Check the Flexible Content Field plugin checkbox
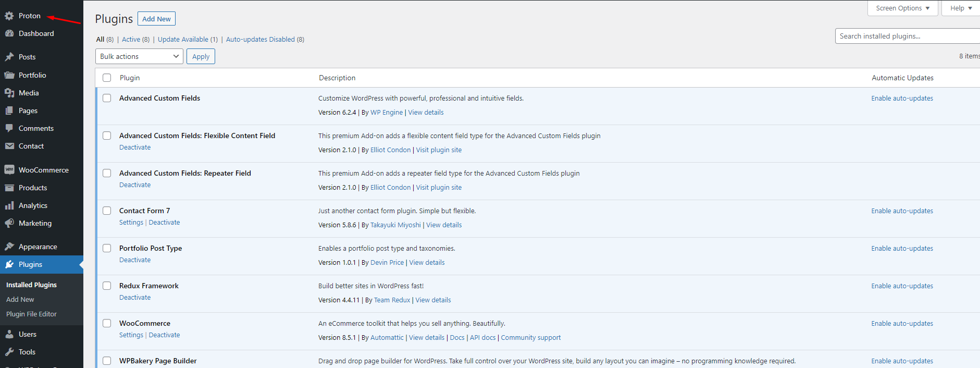This screenshot has width=980, height=368. click(x=107, y=136)
